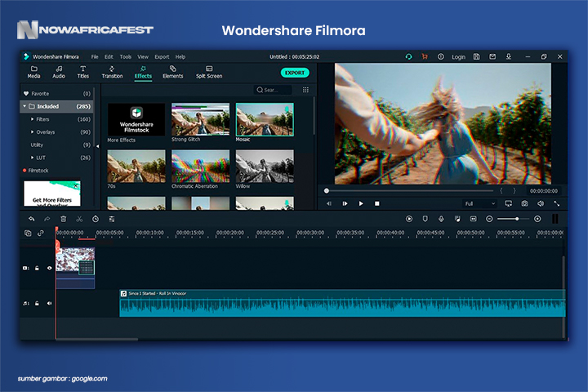This screenshot has width=588, height=392.
Task: Click the Login link
Action: 458,57
